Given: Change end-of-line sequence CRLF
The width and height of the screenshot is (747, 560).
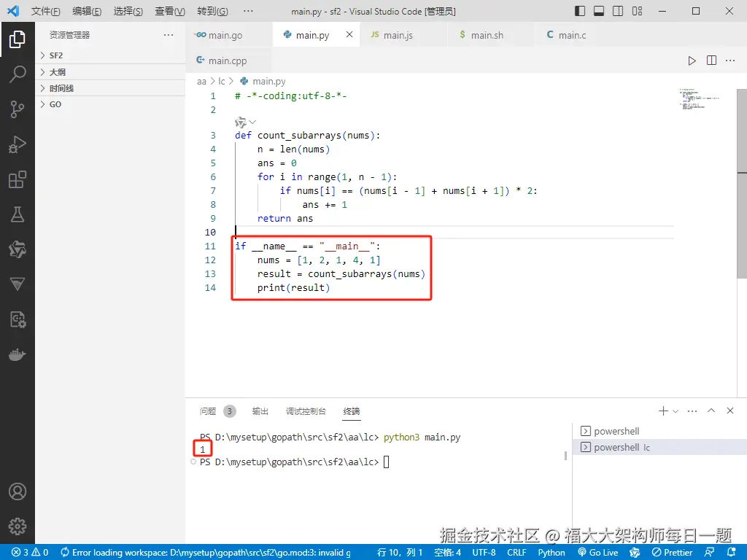Looking at the screenshot, I should 516,553.
